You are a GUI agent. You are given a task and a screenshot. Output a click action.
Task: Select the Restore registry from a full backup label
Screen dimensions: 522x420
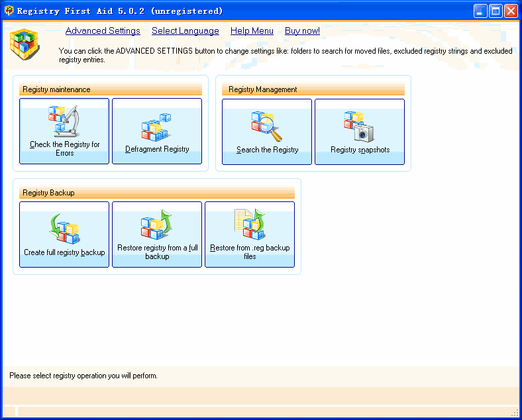pos(158,252)
